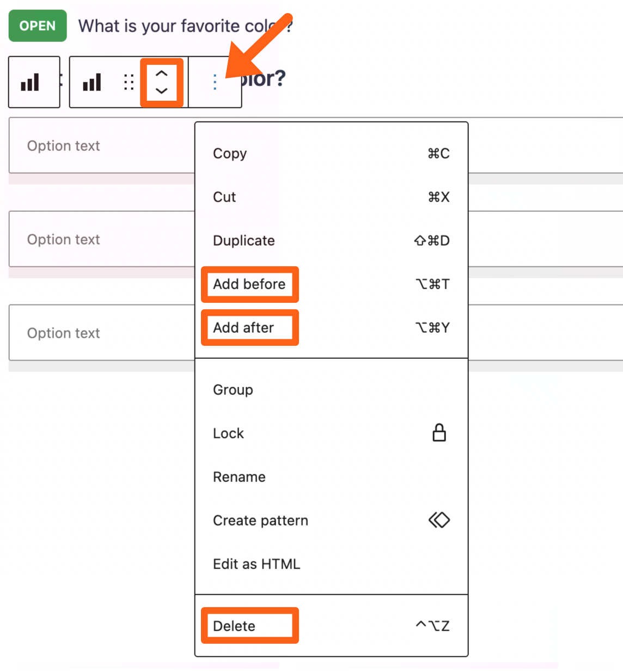
Task: Click the padlock icon in the menu
Action: 439,433
